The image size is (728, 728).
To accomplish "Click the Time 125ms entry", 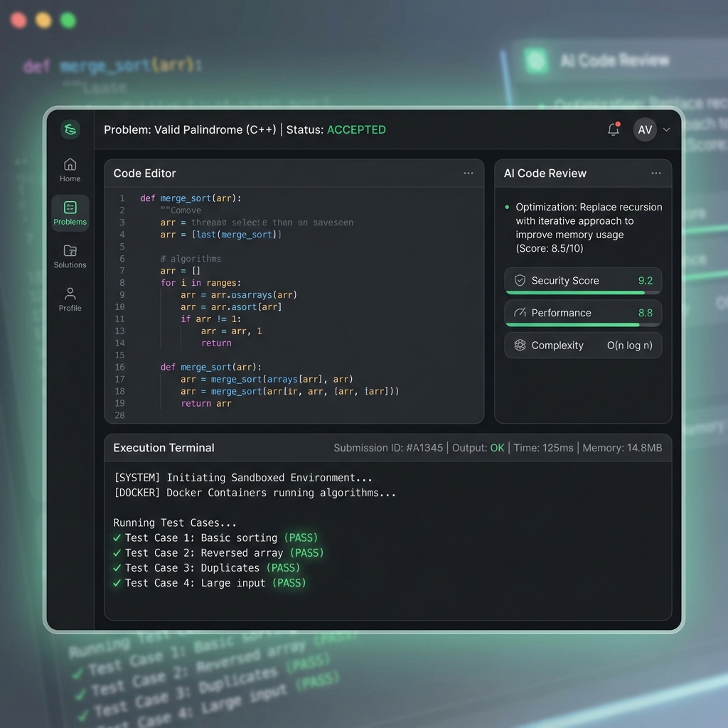I will pos(543,448).
